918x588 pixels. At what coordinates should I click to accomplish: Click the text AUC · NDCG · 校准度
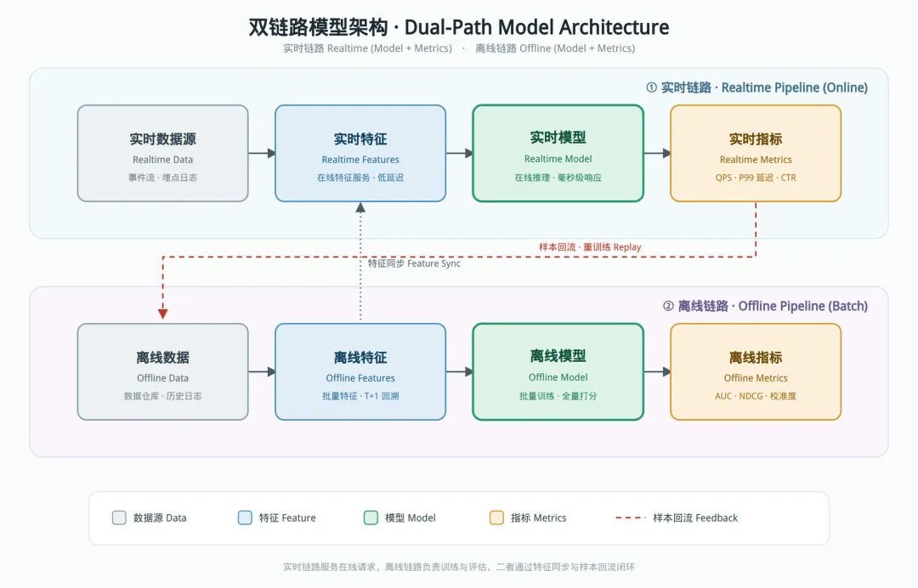pyautogui.click(x=756, y=396)
